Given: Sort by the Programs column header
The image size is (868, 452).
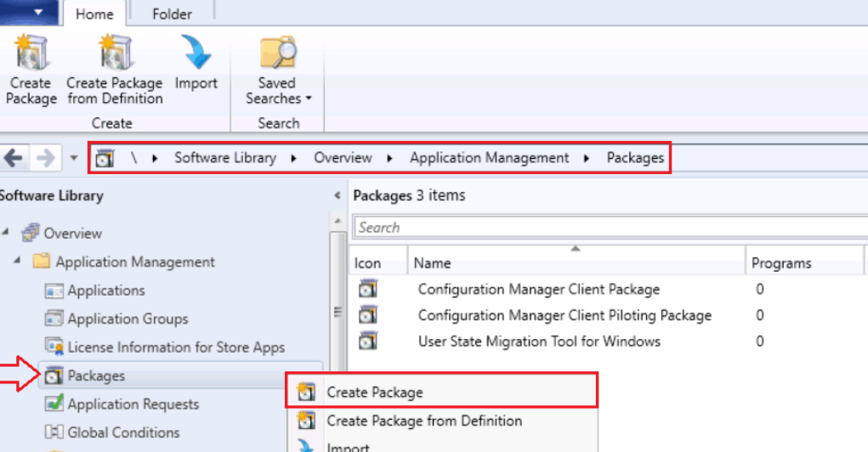Looking at the screenshot, I should (x=804, y=263).
